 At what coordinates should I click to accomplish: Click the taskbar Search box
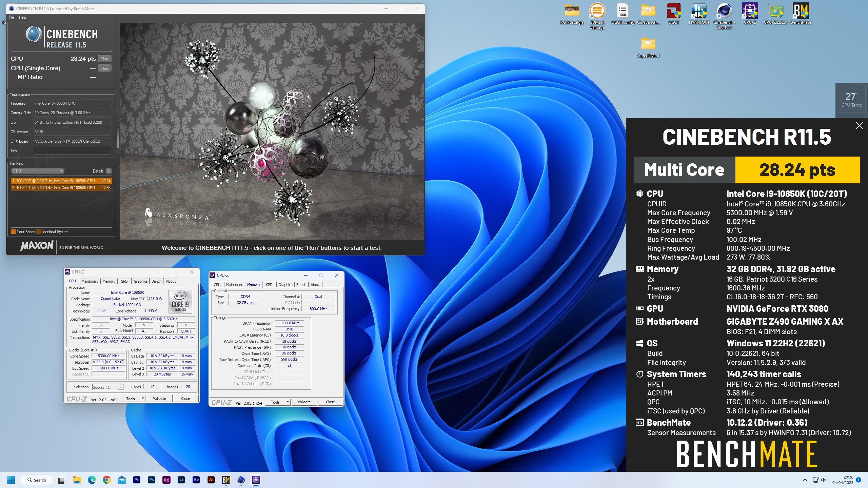[37, 480]
